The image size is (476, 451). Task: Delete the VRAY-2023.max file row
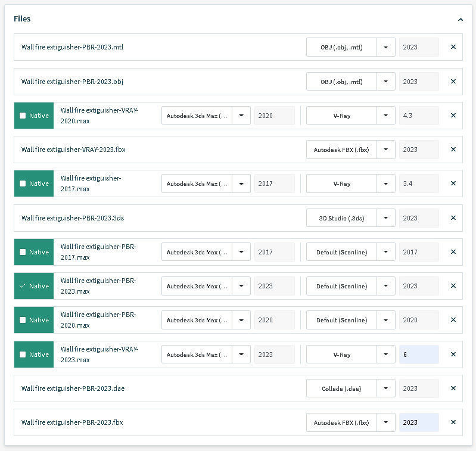(453, 354)
